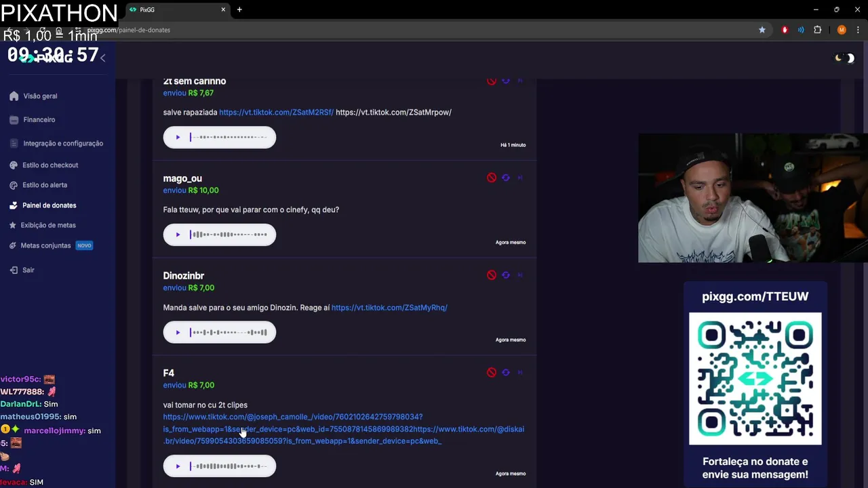Viewport: 868px width, 488px height.
Task: Click the R$ 10,00 donation amount
Action: [203, 190]
